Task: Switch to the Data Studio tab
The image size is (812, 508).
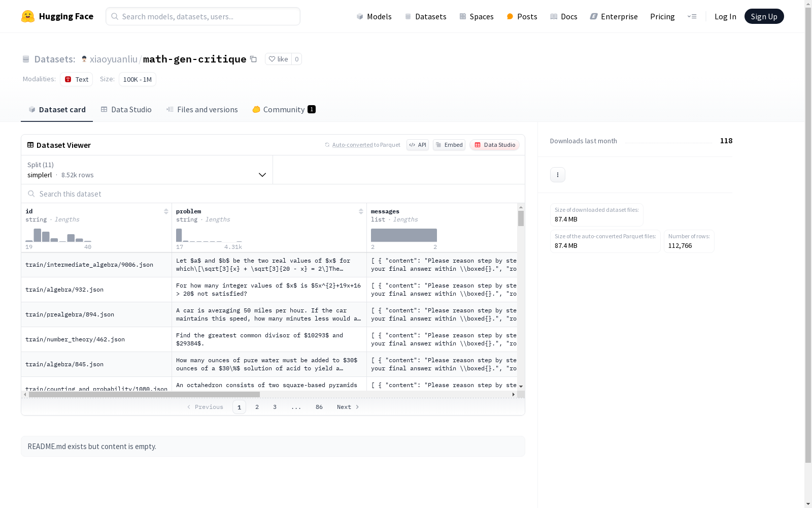Action: click(x=126, y=110)
